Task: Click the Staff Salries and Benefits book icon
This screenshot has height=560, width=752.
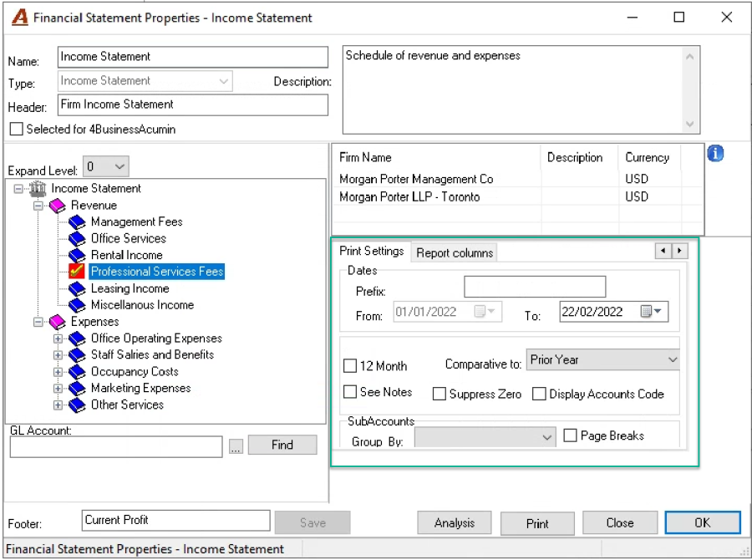Action: [77, 355]
